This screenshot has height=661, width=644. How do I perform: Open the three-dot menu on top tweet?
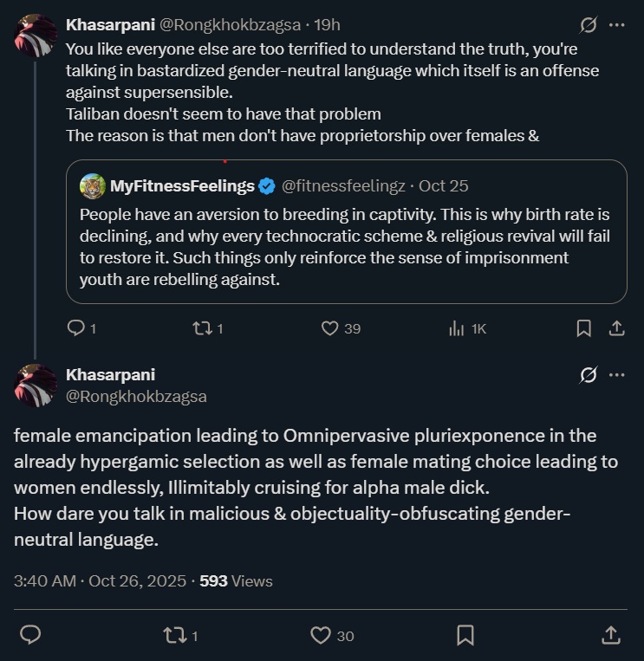tap(616, 25)
